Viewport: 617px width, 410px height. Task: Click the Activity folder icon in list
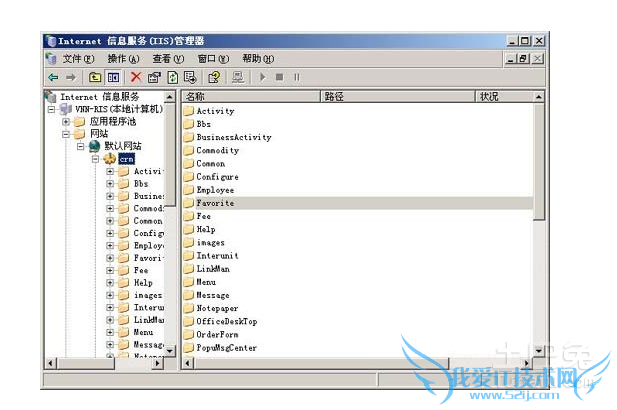point(189,111)
